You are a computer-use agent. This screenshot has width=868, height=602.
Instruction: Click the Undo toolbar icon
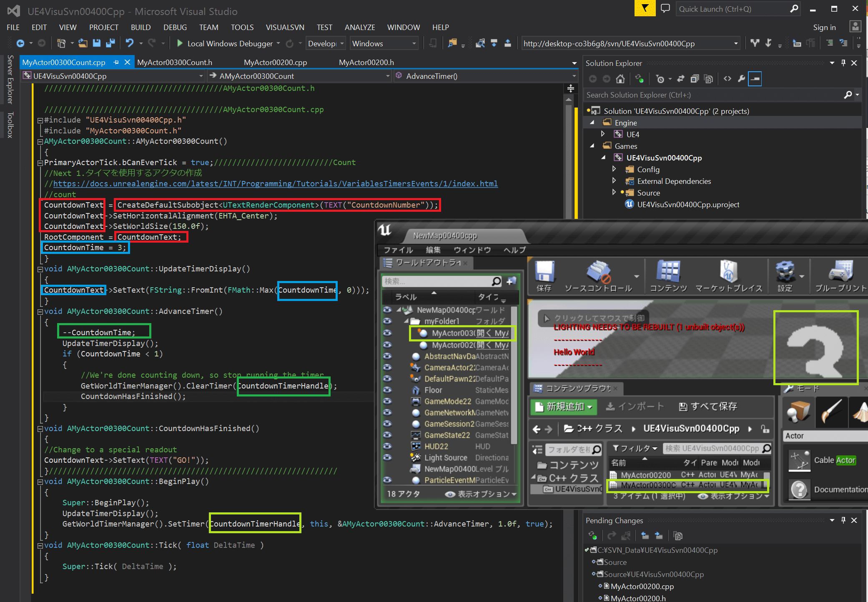(130, 43)
